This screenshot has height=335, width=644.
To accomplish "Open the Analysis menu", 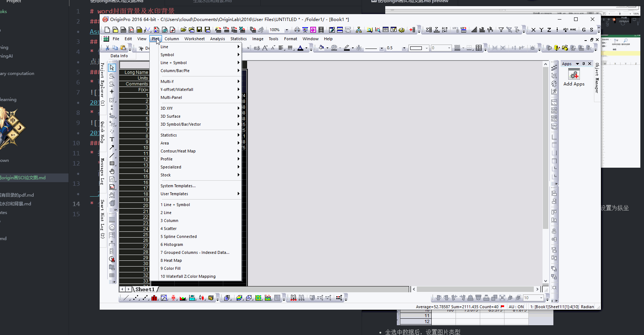I will click(217, 39).
